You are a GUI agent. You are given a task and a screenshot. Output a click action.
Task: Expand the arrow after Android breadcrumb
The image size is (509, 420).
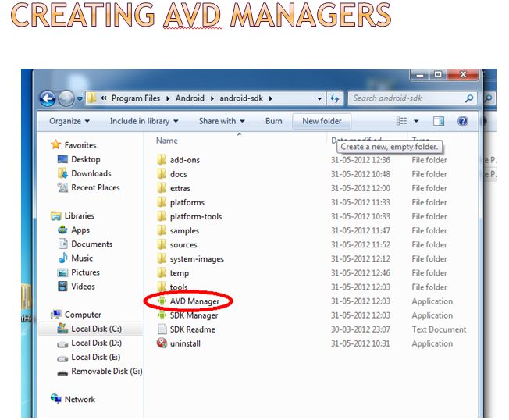pyautogui.click(x=212, y=98)
